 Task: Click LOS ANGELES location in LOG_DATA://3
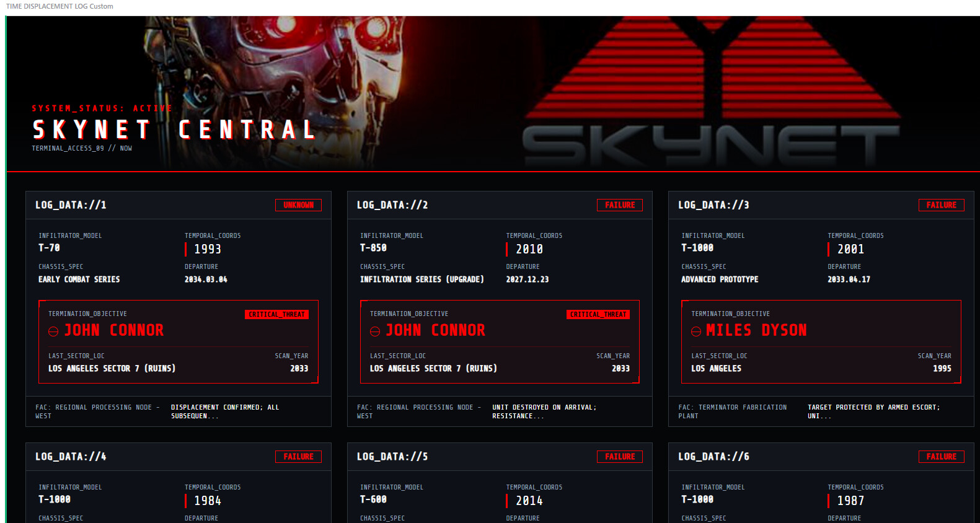coord(717,369)
